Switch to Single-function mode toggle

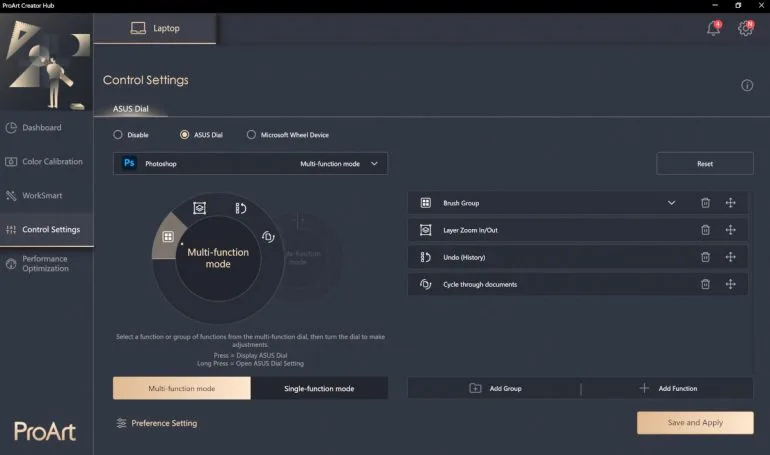(x=319, y=388)
